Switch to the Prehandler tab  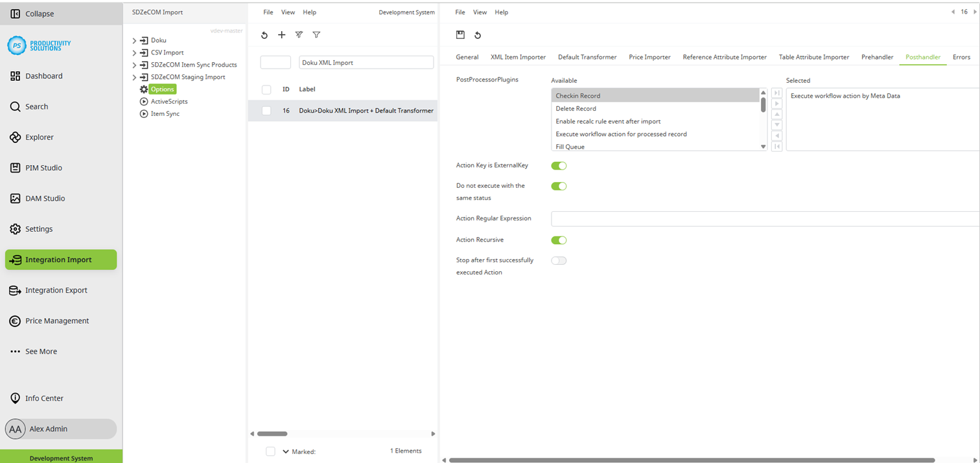pos(877,57)
